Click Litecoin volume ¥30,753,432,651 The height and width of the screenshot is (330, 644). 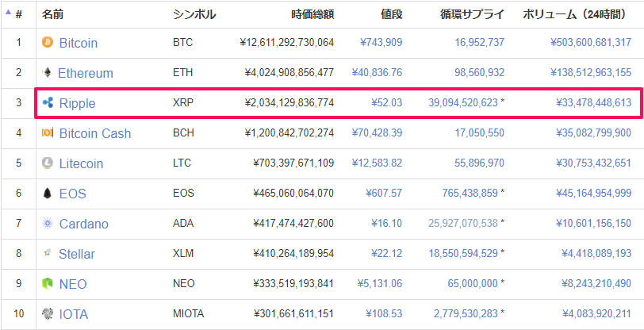pos(594,163)
